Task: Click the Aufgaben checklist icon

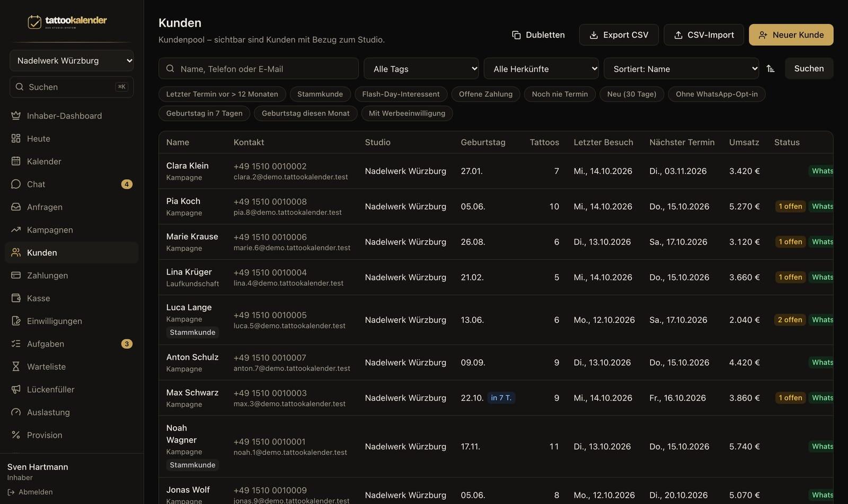Action: 16,343
